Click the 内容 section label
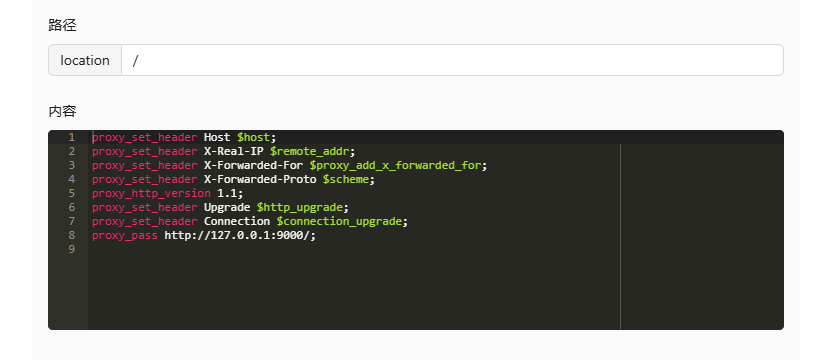825x360 pixels. click(63, 111)
